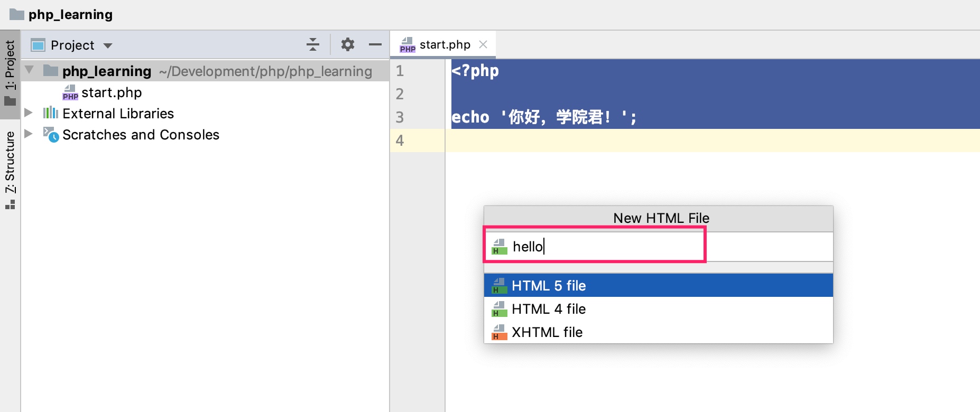The image size is (980, 412).
Task: Click the PHP icon on the start.php tab
Action: [407, 45]
